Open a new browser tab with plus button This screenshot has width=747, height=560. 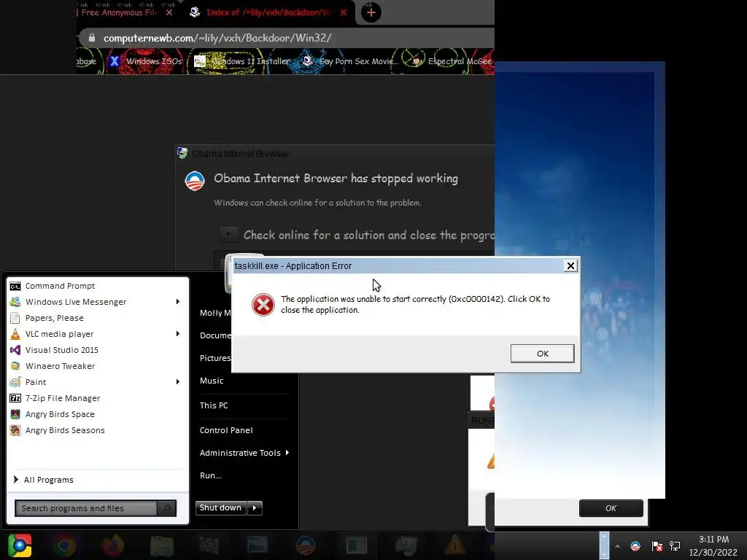click(x=371, y=12)
